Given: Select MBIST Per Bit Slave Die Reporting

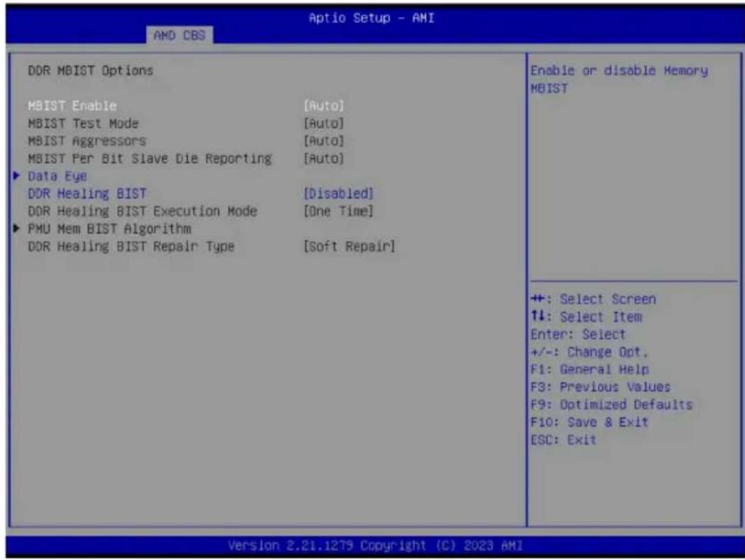Looking at the screenshot, I should click(x=149, y=158).
